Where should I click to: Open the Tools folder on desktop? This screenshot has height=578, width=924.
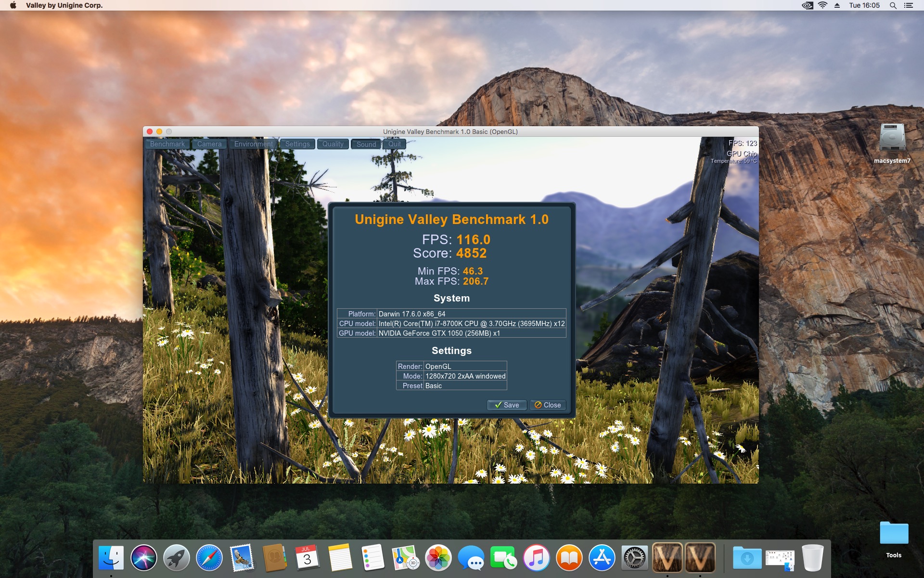894,534
